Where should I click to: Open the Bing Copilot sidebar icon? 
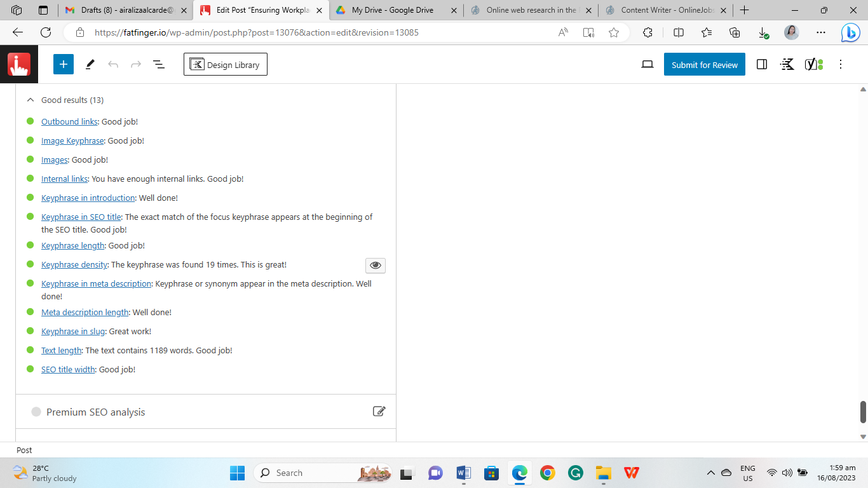tap(850, 33)
